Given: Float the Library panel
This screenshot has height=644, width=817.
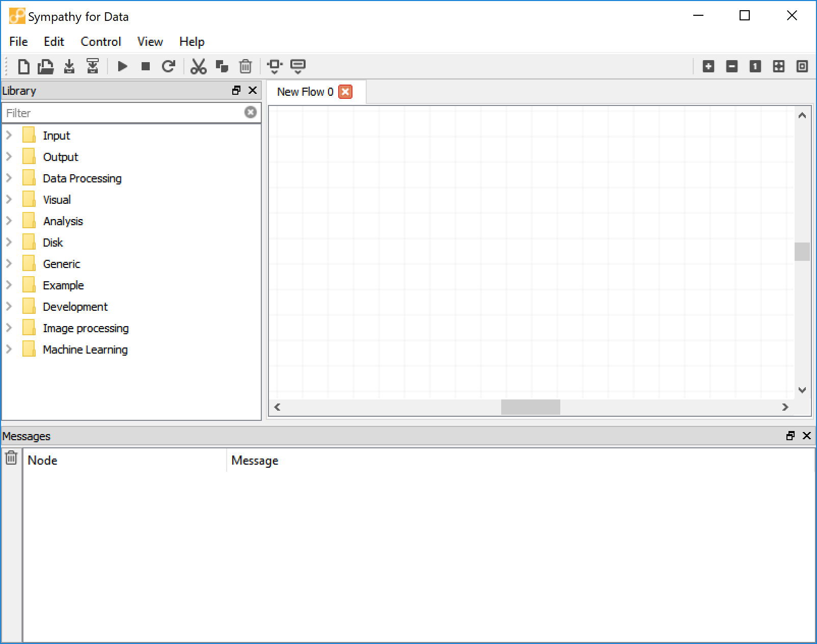Looking at the screenshot, I should click(x=236, y=90).
